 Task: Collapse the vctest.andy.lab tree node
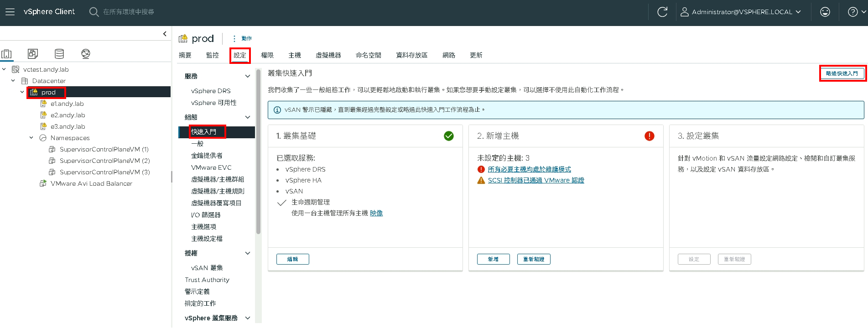(4, 69)
